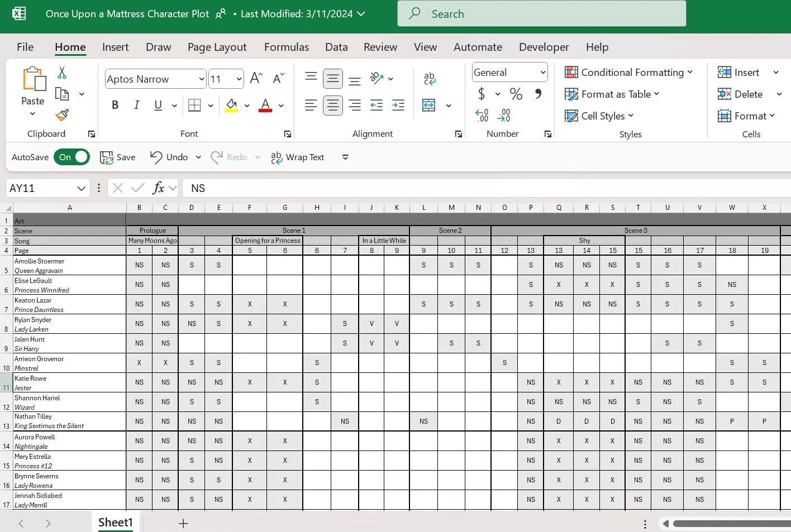The image size is (791, 532).
Task: Click the Copy icon
Action: 62,94
